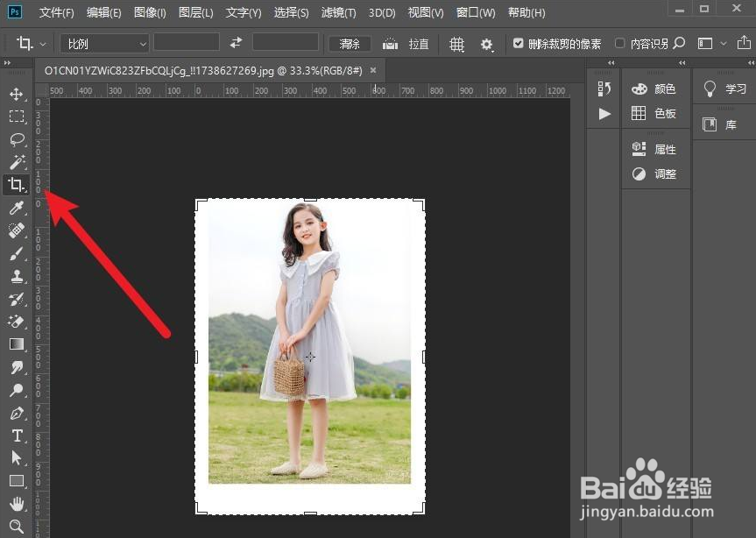The width and height of the screenshot is (756, 538).
Task: Open the Type menu
Action: 244,12
